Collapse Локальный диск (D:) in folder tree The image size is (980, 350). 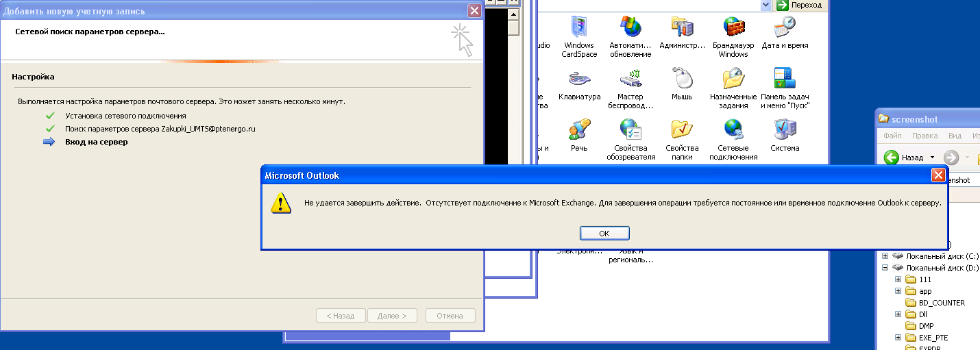pos(885,268)
